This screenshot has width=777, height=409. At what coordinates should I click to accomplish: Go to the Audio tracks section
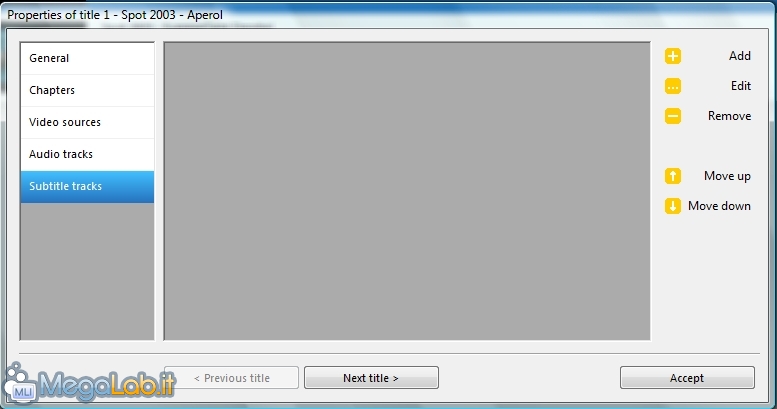[87, 155]
